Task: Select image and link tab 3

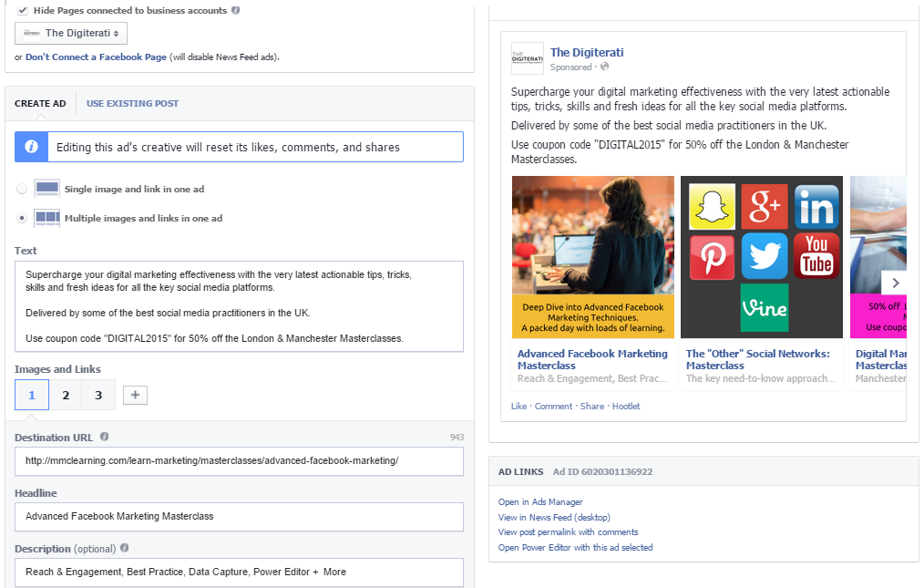Action: 98,395
